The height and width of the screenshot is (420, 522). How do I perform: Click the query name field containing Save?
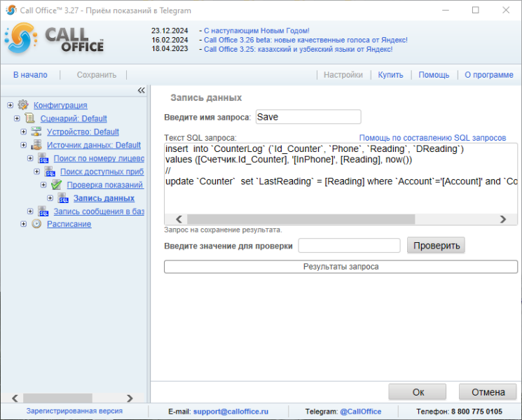click(x=308, y=117)
